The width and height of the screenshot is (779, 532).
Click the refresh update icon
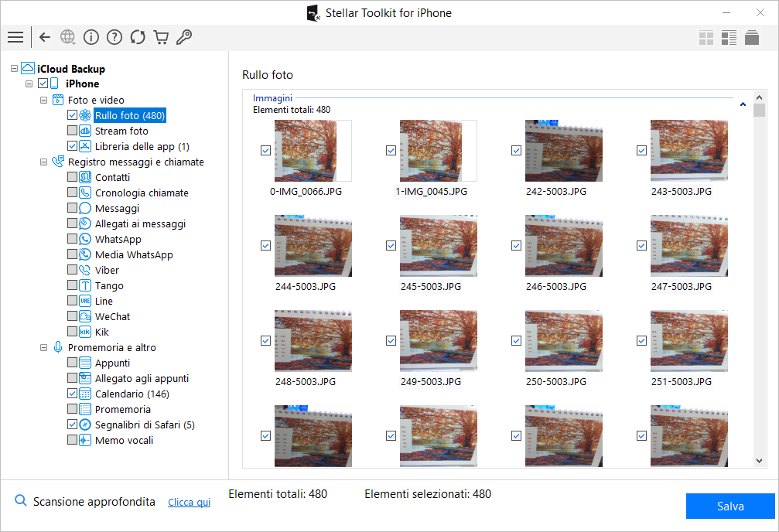[x=138, y=37]
